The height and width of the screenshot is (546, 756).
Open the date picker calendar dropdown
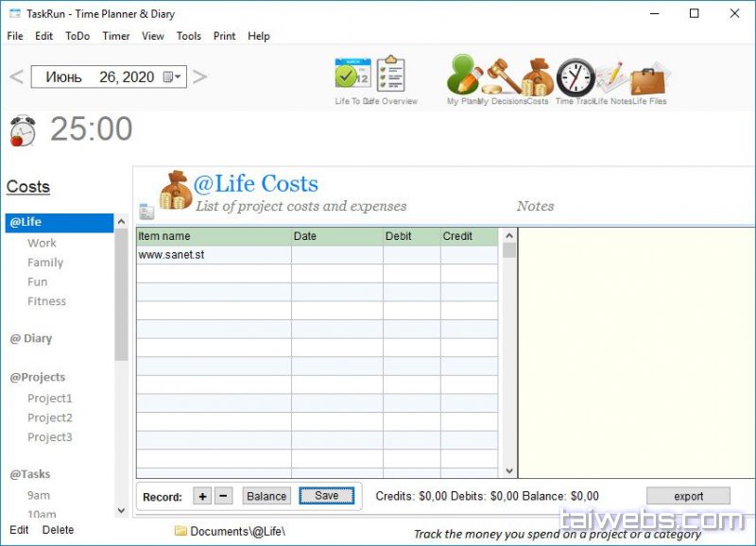[x=173, y=77]
